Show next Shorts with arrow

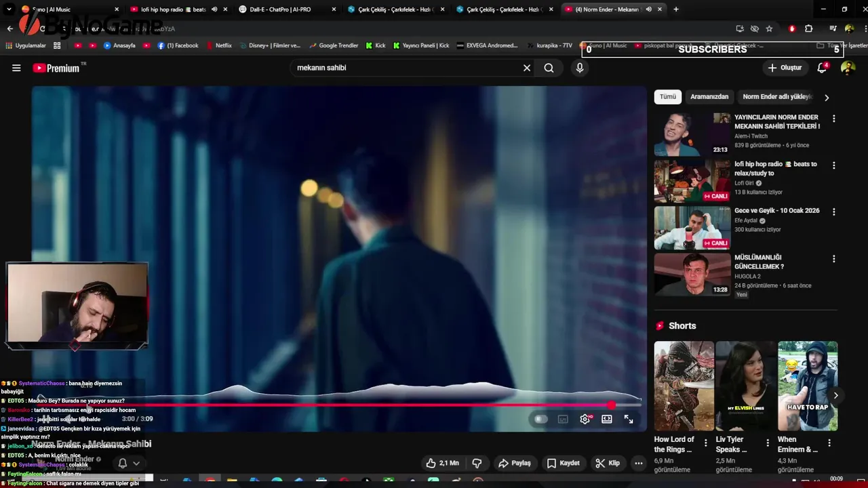tap(835, 395)
